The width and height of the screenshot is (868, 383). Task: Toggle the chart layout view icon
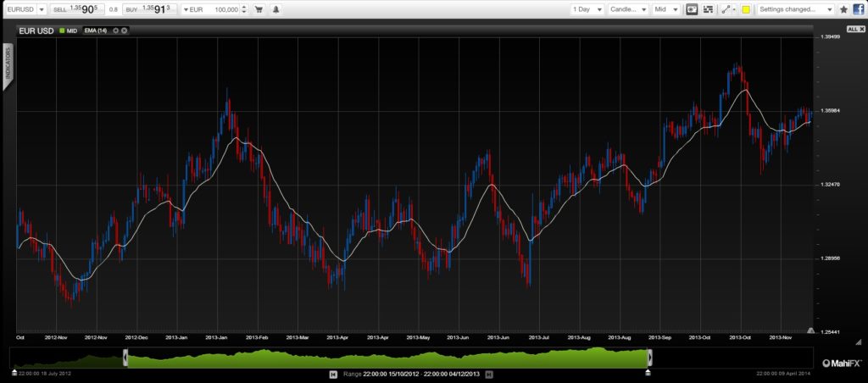[x=708, y=9]
